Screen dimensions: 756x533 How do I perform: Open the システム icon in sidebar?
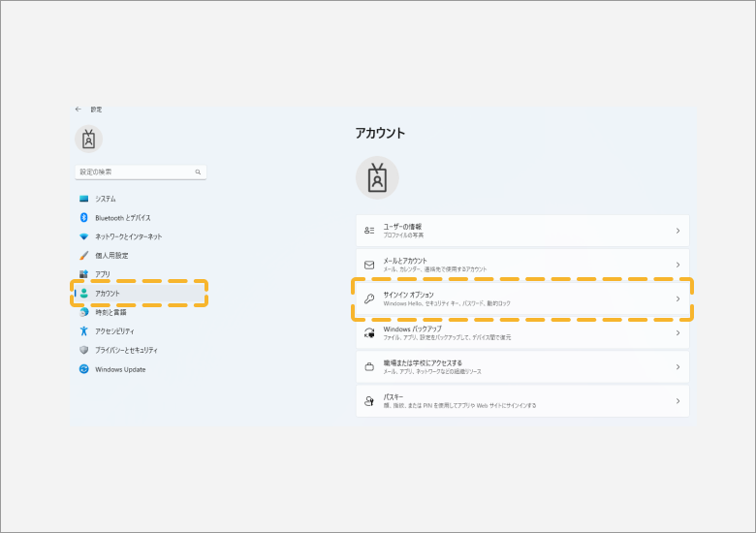point(84,199)
